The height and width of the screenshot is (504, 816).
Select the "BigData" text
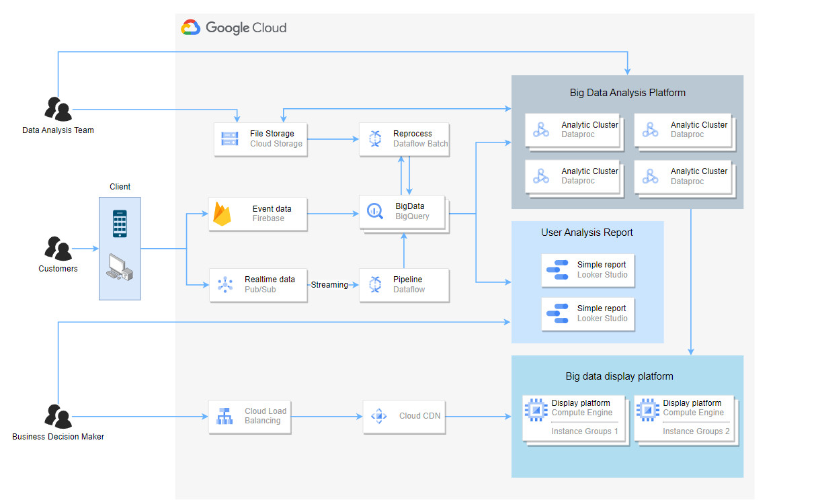tap(410, 206)
